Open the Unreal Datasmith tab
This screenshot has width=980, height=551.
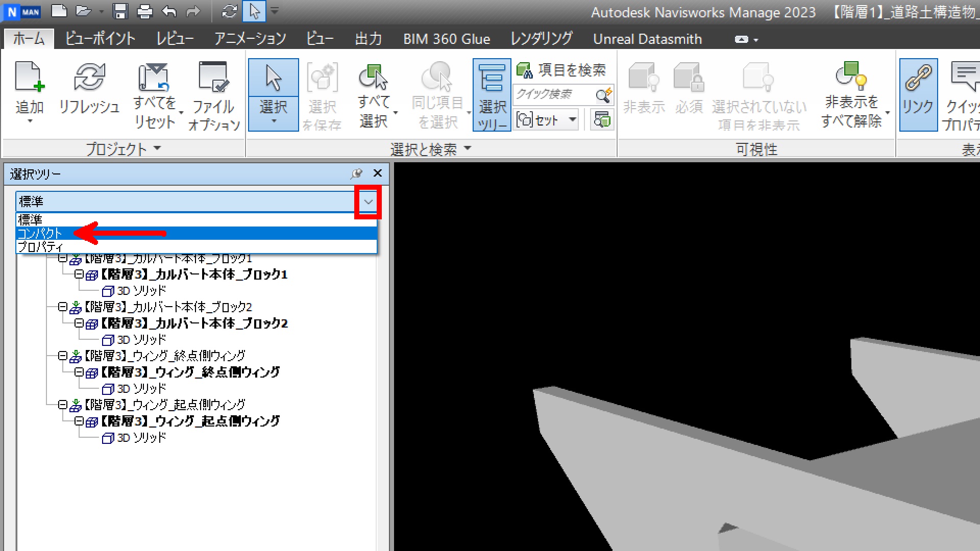coord(647,39)
